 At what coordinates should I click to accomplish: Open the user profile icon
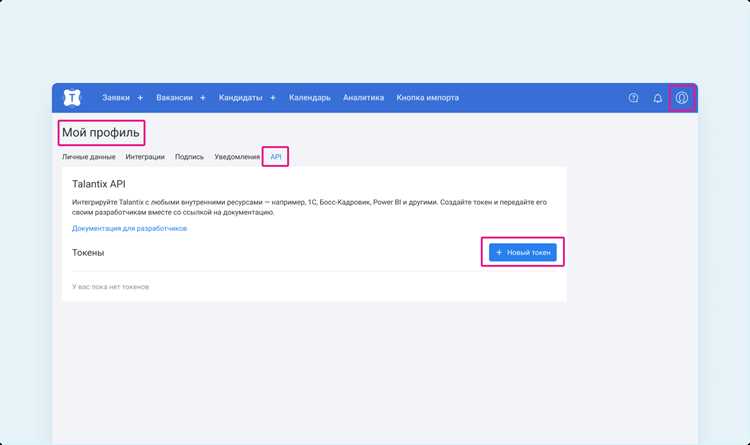tap(682, 98)
